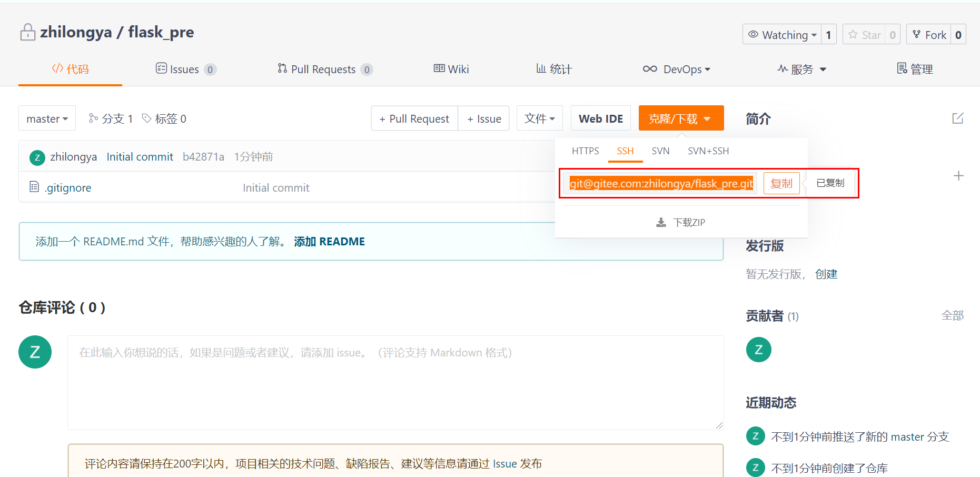Switch to the 代码 tab
Image resolution: width=980 pixels, height=477 pixels.
(x=70, y=69)
